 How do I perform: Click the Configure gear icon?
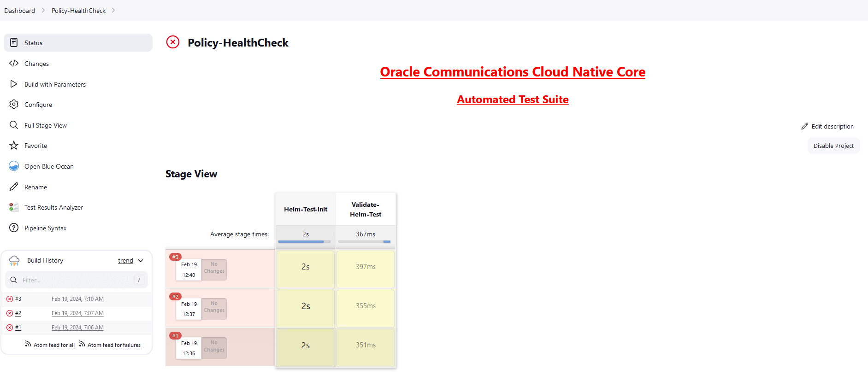pyautogui.click(x=14, y=104)
